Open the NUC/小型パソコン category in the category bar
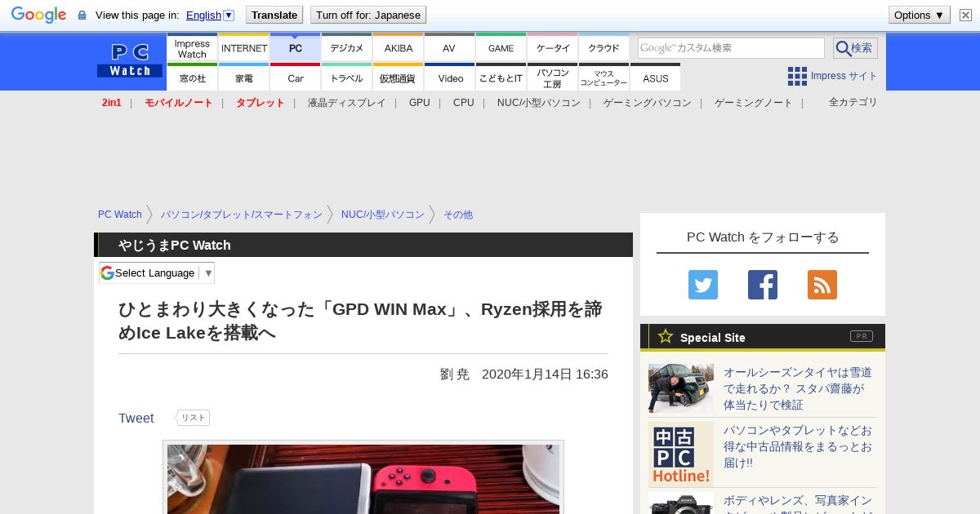The height and width of the screenshot is (514, 980). 539,103
